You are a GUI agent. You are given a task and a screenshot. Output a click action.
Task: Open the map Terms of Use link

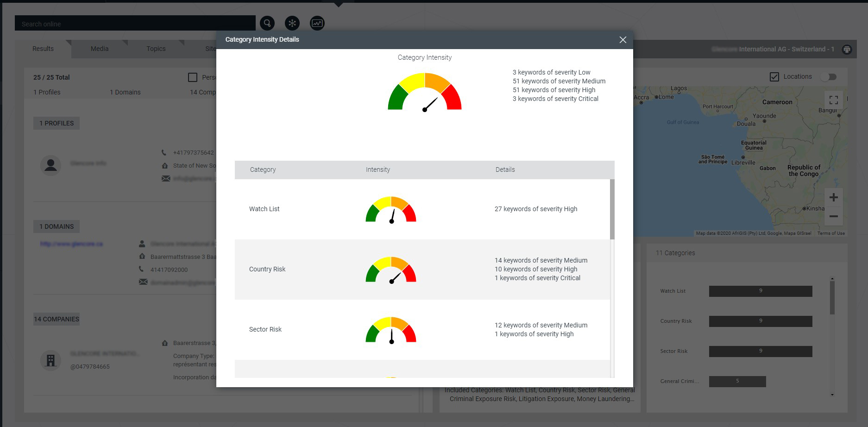pos(830,233)
